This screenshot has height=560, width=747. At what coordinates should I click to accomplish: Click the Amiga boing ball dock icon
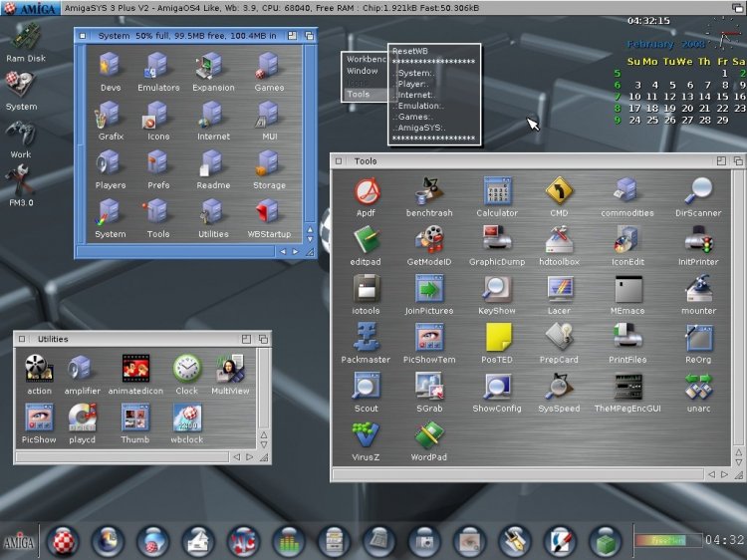(x=63, y=542)
